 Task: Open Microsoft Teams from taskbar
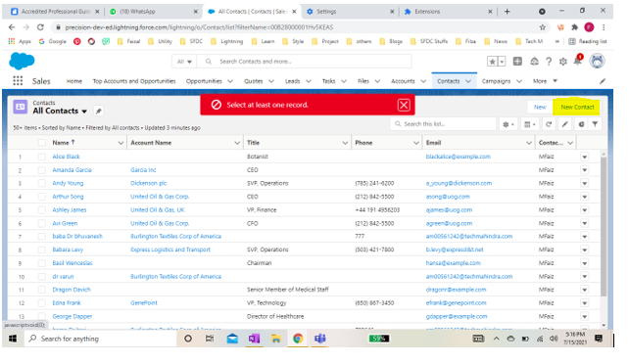[x=319, y=339]
